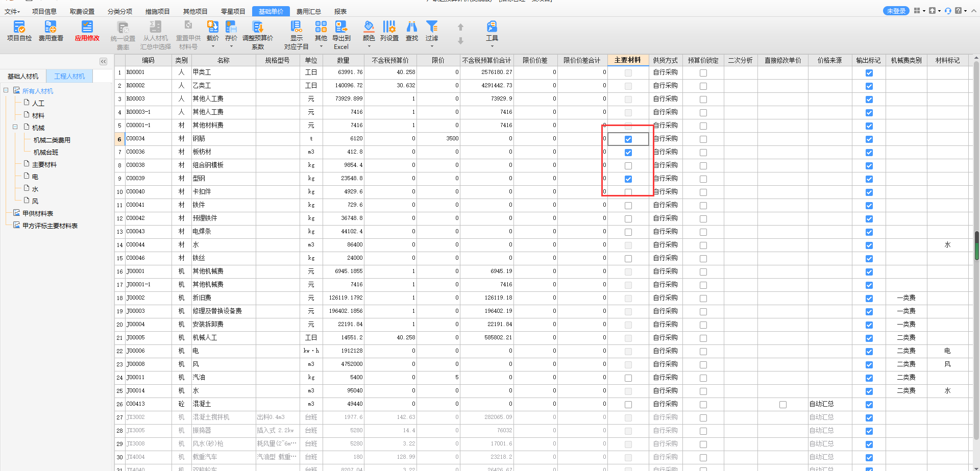Viewport: 980px width, 471px height.
Task: Click the 未登录 login button
Action: tap(896, 11)
